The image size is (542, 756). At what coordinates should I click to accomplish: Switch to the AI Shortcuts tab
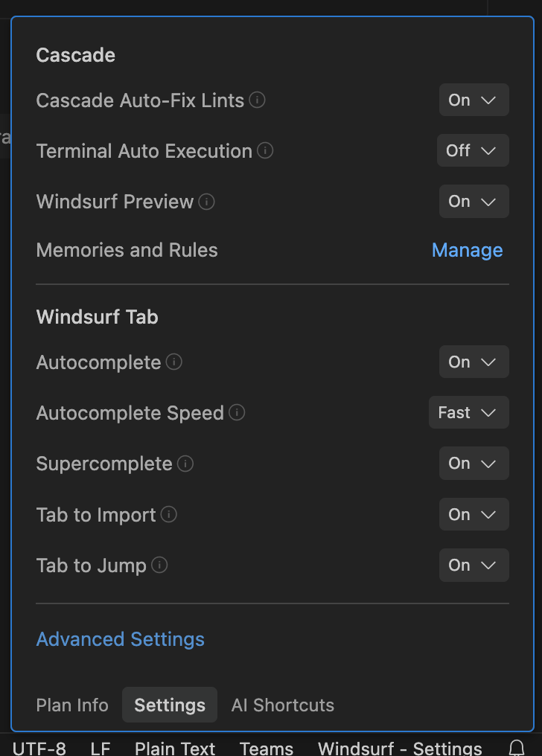(283, 705)
